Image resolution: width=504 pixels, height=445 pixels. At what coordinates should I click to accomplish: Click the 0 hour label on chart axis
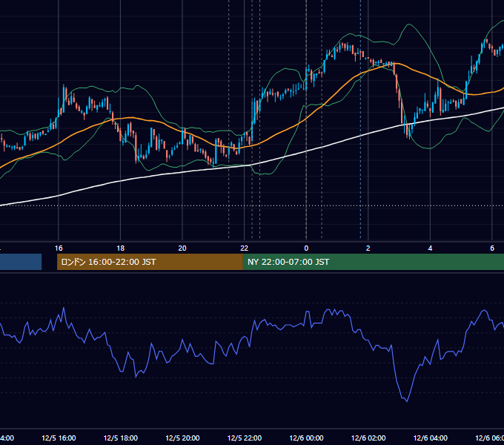(306, 248)
